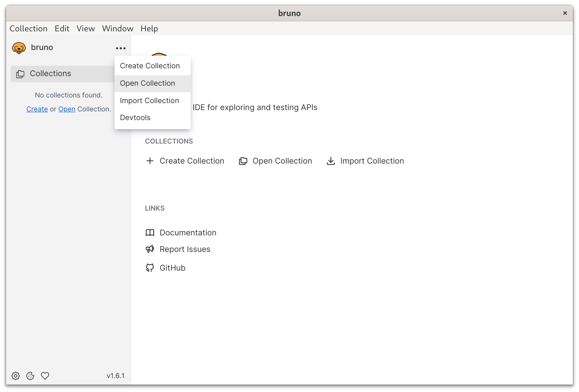Click the bruno name in sidebar header
This screenshot has height=392, width=579.
[42, 47]
